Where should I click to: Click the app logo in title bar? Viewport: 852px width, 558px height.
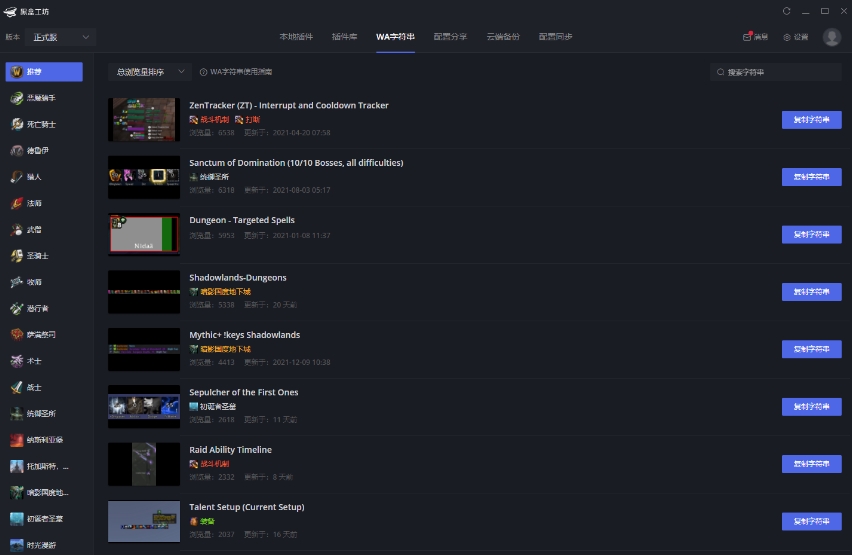coord(10,11)
